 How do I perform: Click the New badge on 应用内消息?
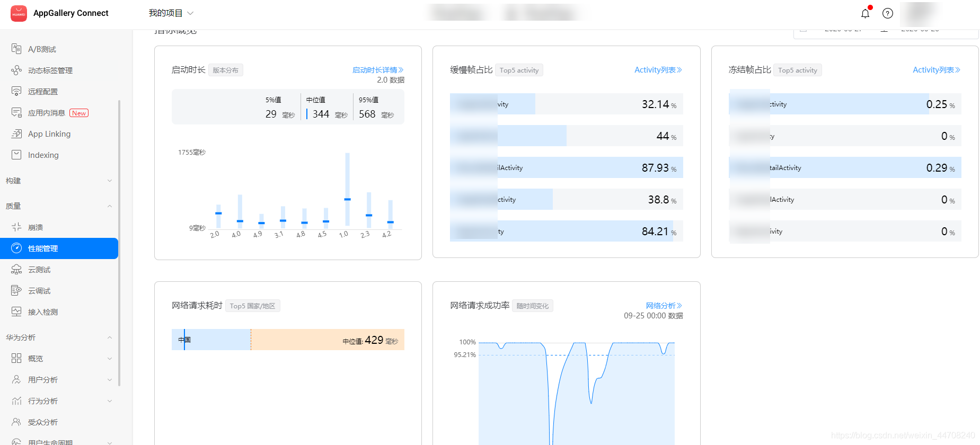click(x=79, y=113)
